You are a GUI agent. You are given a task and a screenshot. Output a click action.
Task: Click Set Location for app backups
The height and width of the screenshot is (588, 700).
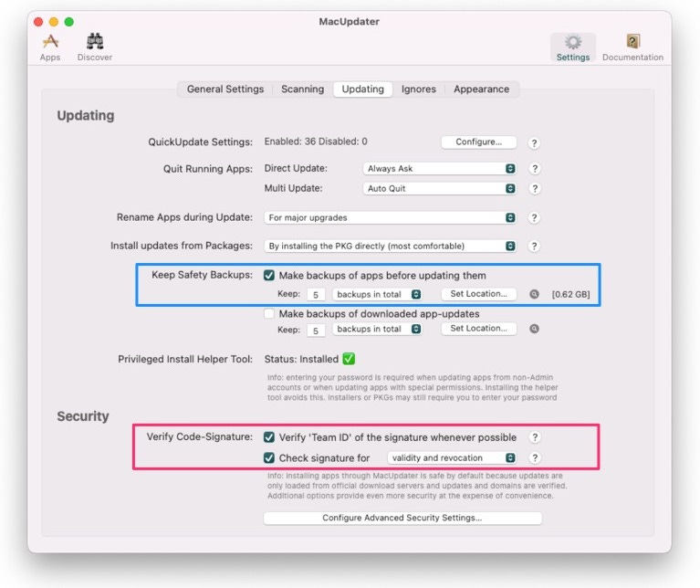(x=478, y=294)
